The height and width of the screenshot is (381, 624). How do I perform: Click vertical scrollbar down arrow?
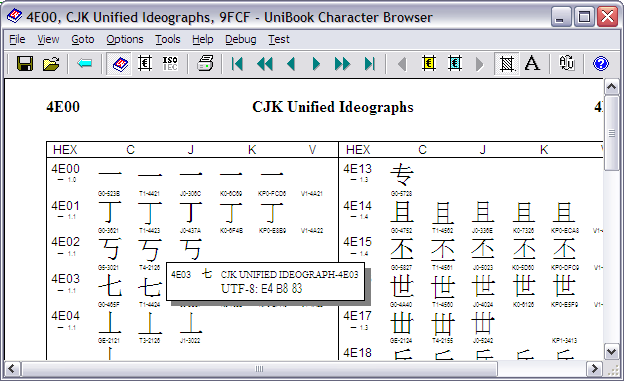(611, 352)
